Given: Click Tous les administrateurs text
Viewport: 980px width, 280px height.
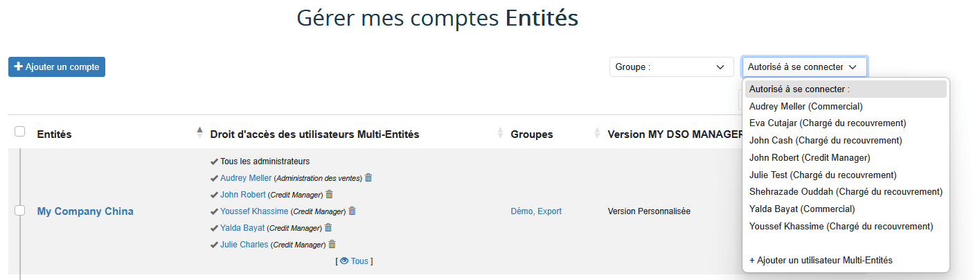Looking at the screenshot, I should pos(265,161).
